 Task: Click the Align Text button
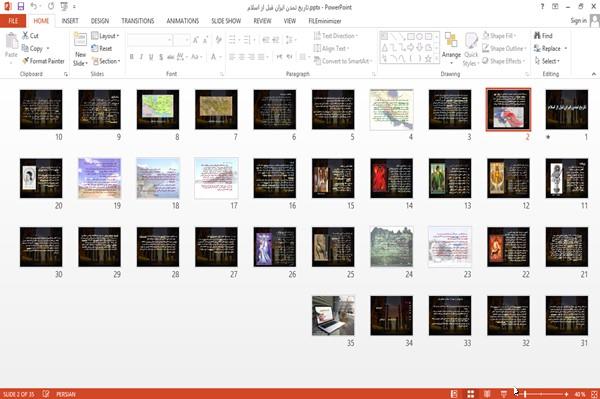tap(331, 48)
